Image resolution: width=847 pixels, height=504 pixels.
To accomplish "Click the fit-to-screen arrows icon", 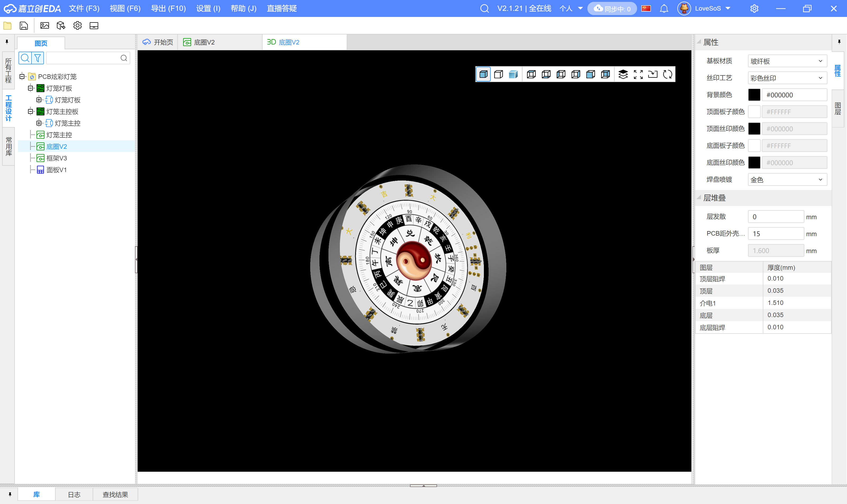I will 638,74.
